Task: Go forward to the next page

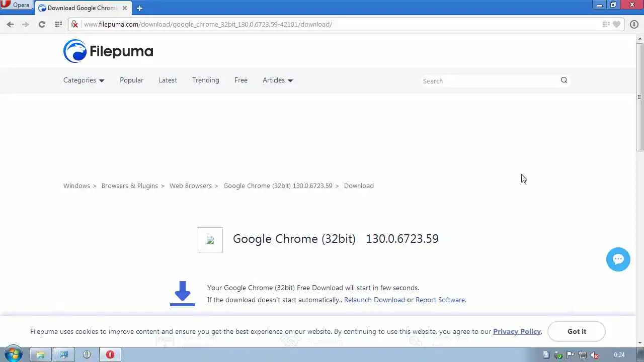Action: click(x=26, y=24)
